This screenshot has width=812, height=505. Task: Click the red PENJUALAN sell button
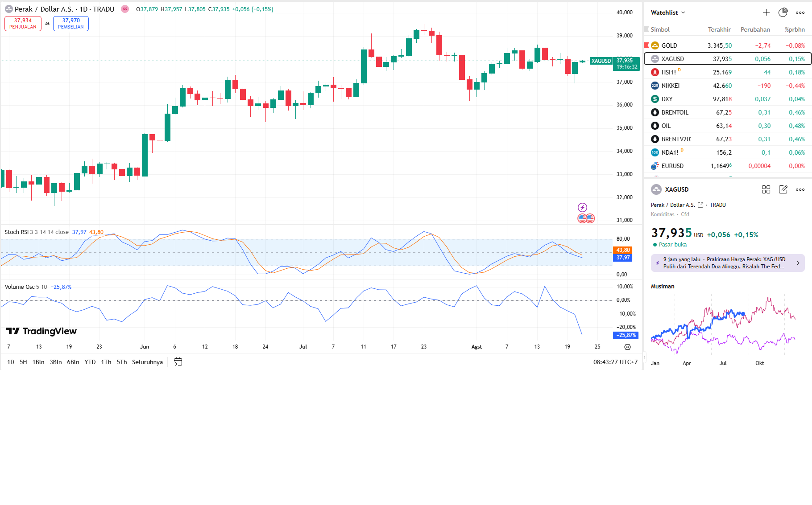[23, 24]
